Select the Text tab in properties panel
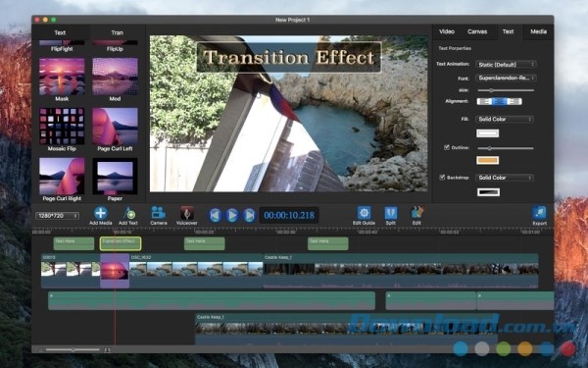 [x=508, y=32]
